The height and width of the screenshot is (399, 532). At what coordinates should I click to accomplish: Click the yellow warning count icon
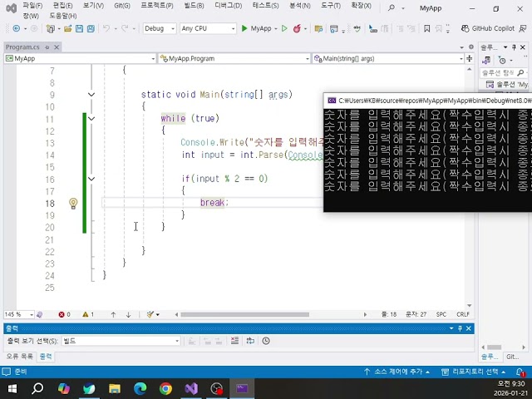pyautogui.click(x=85, y=315)
